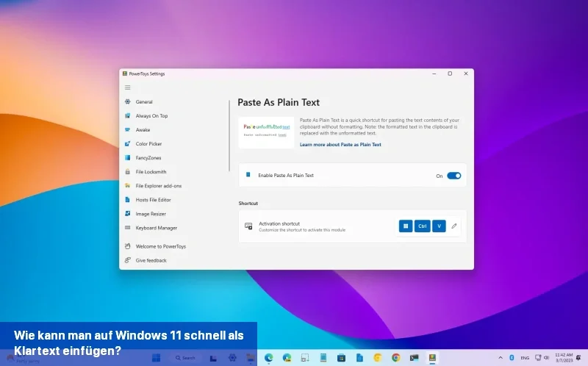Image resolution: width=588 pixels, height=366 pixels.
Task: Open Learn more about Paste as Plain Text link
Action: click(x=340, y=145)
